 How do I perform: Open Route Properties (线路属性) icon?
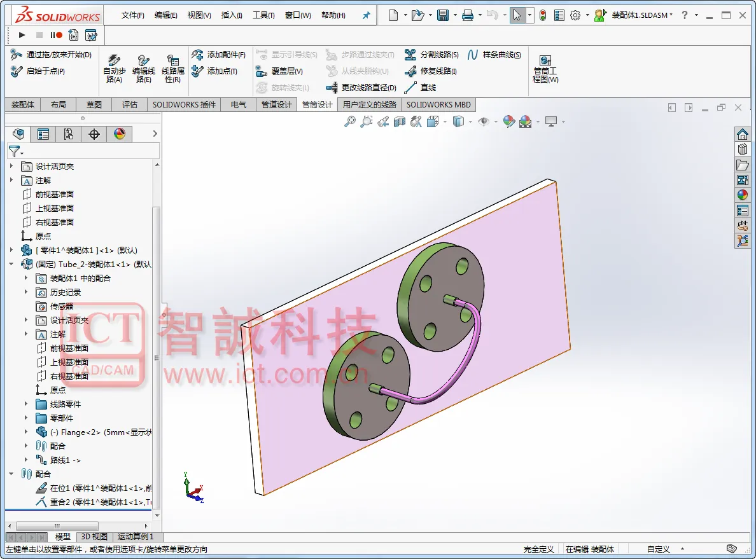click(x=172, y=60)
